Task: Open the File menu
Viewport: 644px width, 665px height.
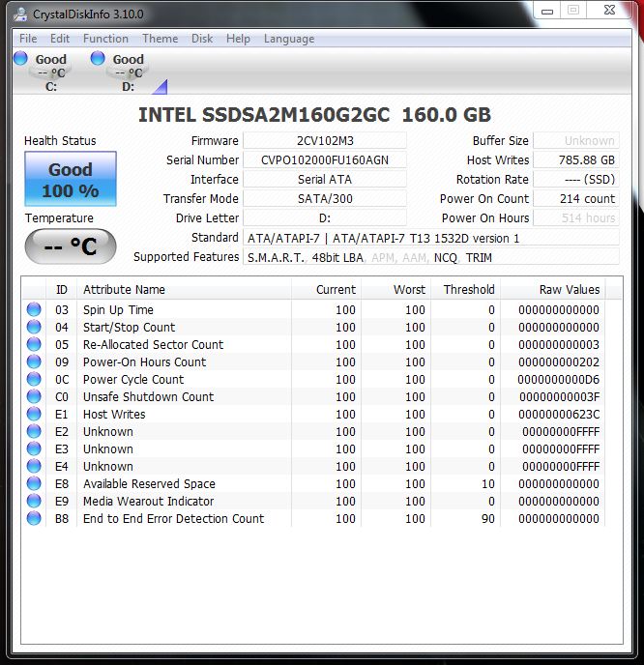Action: point(28,39)
